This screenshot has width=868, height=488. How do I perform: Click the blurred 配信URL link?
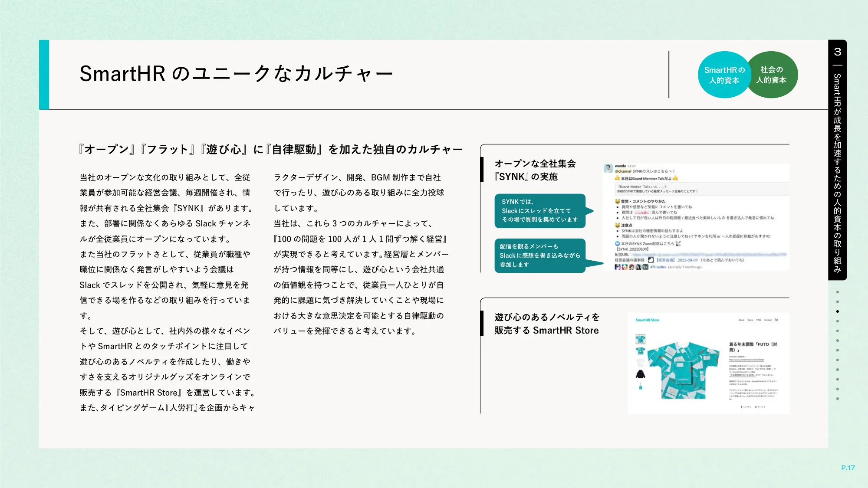coord(710,255)
